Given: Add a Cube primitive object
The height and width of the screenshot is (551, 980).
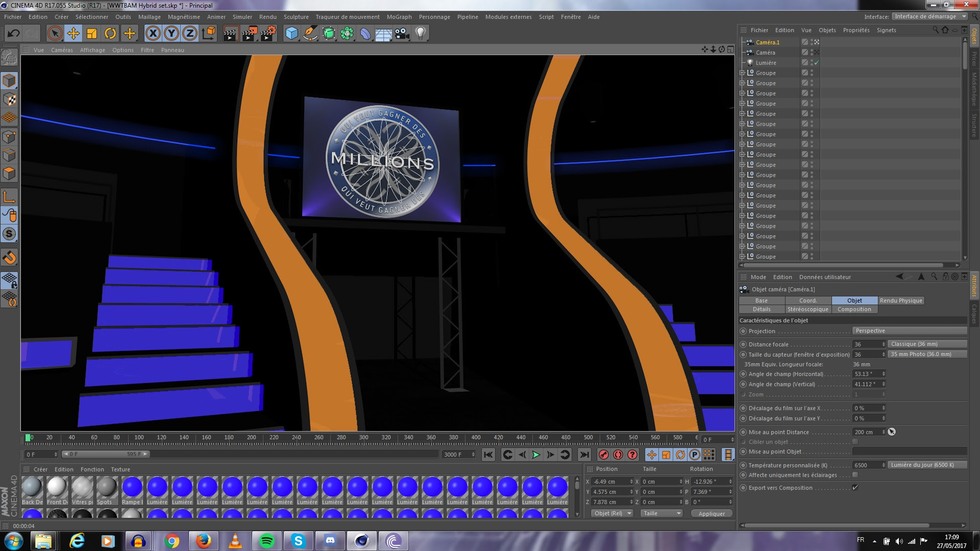Looking at the screenshot, I should tap(291, 34).
